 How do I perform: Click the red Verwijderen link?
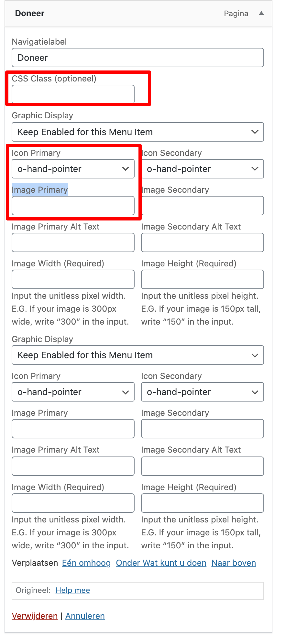pos(35,616)
